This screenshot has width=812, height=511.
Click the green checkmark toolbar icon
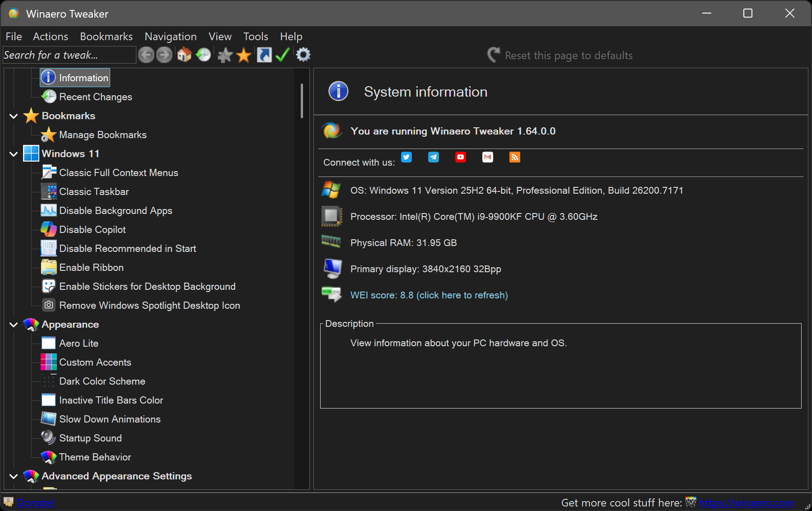tap(283, 55)
